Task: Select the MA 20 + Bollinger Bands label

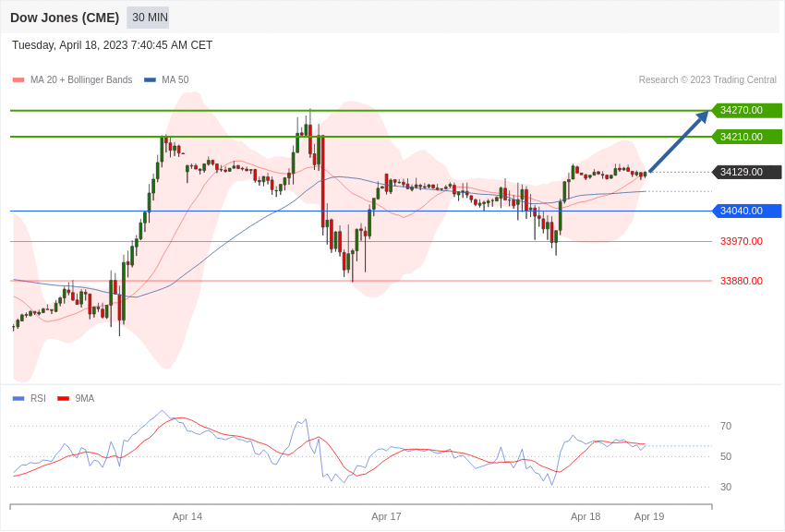Action: pyautogui.click(x=81, y=80)
